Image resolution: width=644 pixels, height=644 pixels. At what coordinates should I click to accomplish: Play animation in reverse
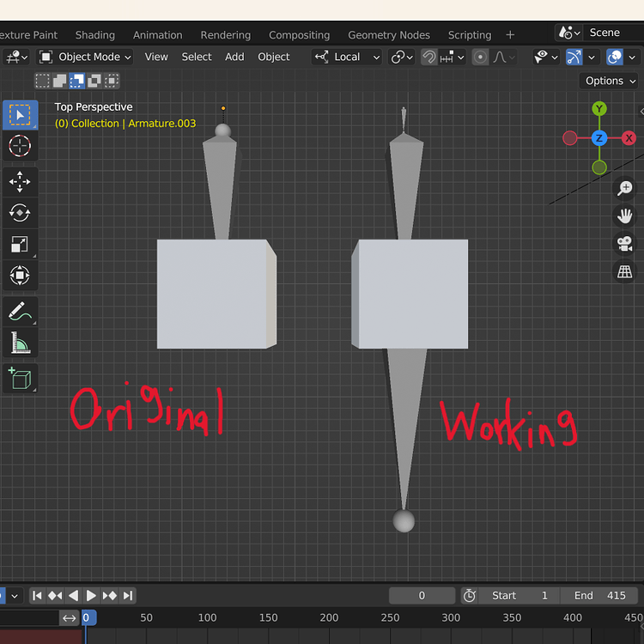tap(74, 596)
